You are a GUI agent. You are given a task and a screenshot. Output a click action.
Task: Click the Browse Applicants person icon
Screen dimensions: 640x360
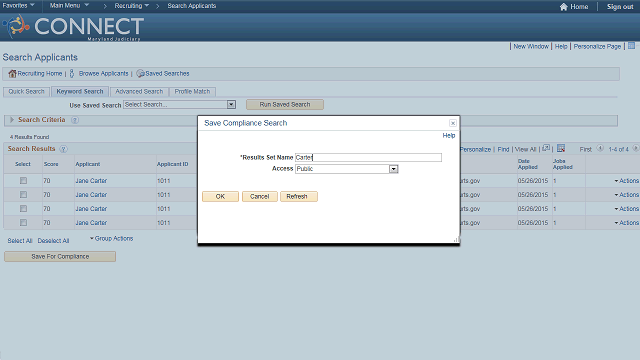pyautogui.click(x=72, y=73)
